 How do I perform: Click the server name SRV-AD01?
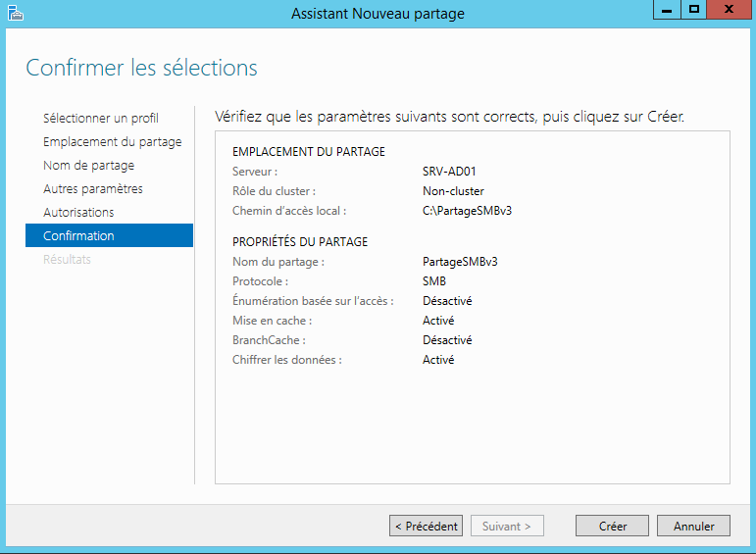coord(448,172)
